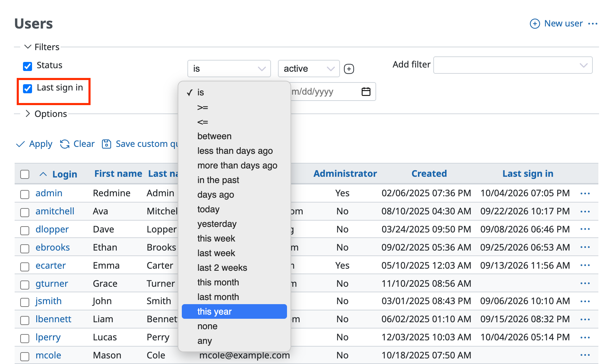Sort the table by Login column
The width and height of the screenshot is (613, 364).
(65, 174)
